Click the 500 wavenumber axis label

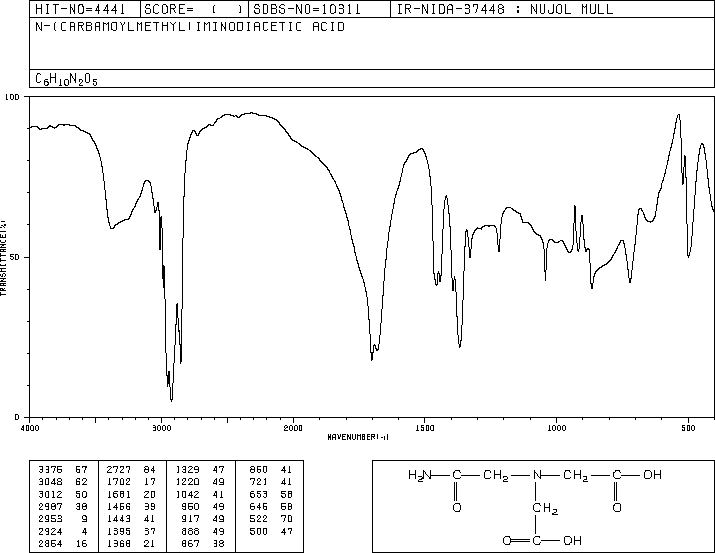(688, 428)
